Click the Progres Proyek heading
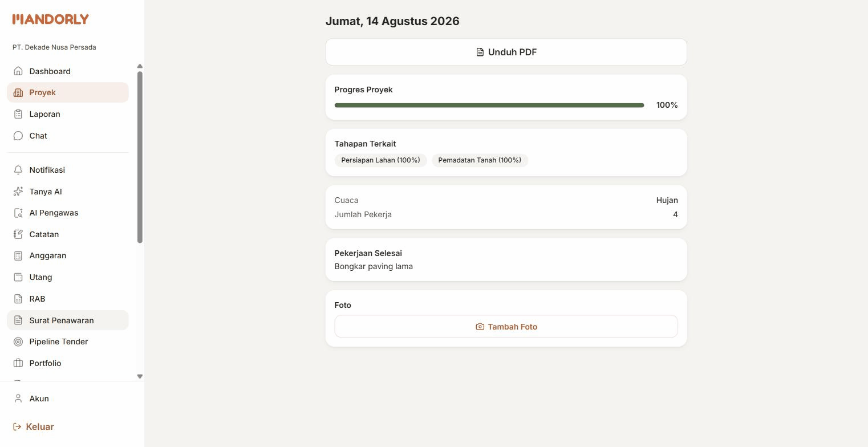 [x=363, y=90]
